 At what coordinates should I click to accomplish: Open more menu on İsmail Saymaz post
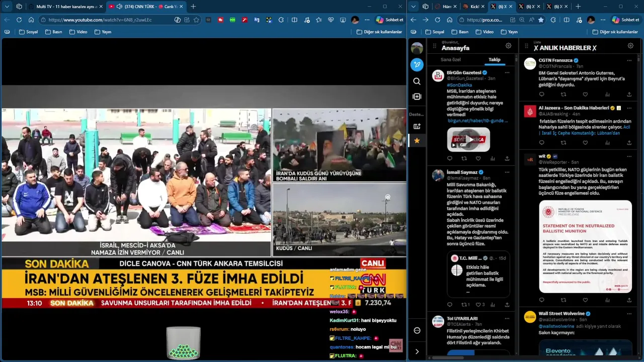pos(507,172)
